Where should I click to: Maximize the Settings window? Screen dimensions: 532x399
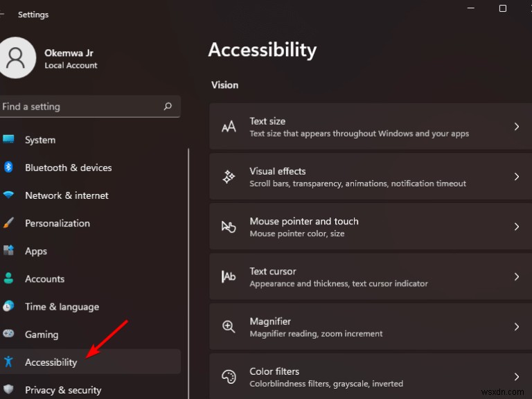coord(502,8)
